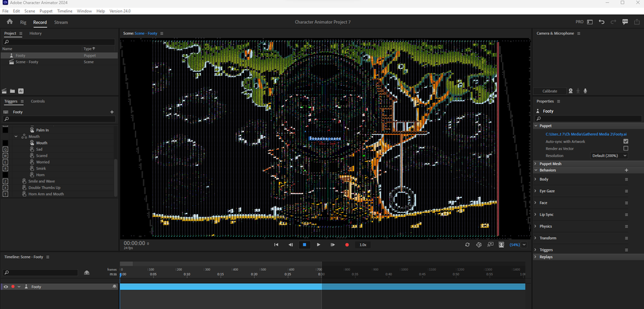This screenshot has width=644, height=309.
Task: Switch to Rig mode
Action: (x=23, y=22)
